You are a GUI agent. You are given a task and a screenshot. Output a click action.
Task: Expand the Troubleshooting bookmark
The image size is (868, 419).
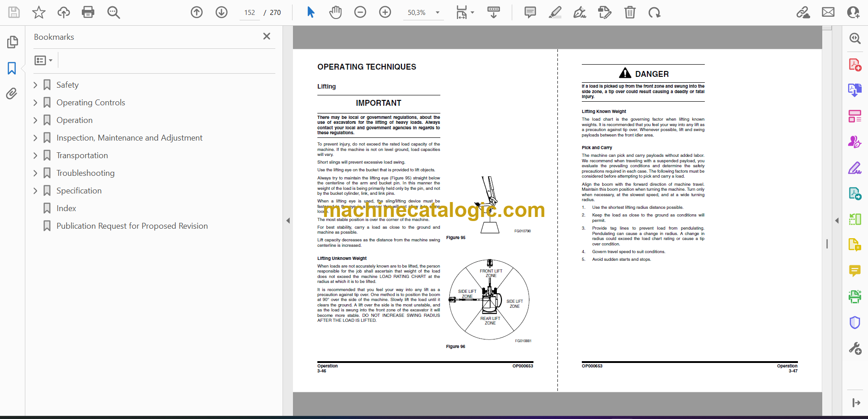click(x=35, y=173)
